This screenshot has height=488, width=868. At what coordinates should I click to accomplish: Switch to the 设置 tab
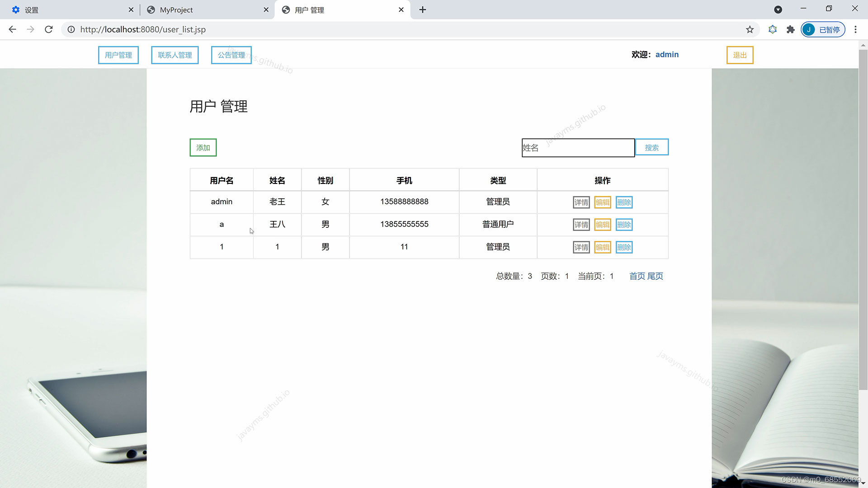[68, 9]
